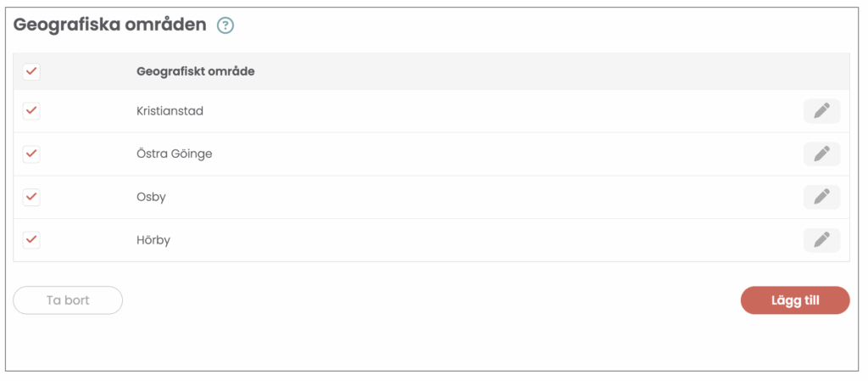Uncheck the Kristianstad checkbox
Viewport: 868px width, 381px height.
click(x=31, y=111)
